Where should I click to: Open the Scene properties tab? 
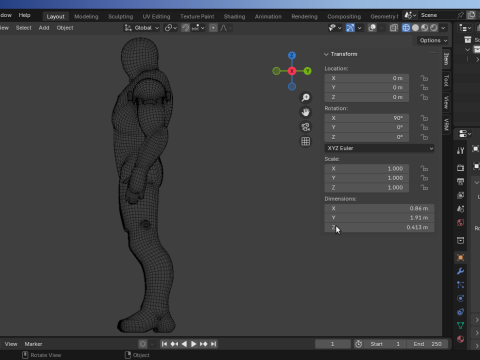pyautogui.click(x=461, y=209)
